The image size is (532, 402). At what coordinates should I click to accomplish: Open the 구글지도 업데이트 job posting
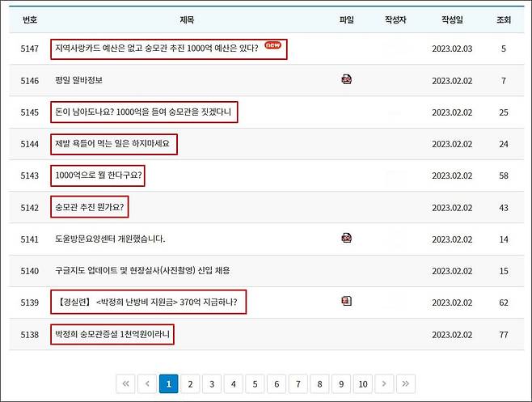(142, 270)
